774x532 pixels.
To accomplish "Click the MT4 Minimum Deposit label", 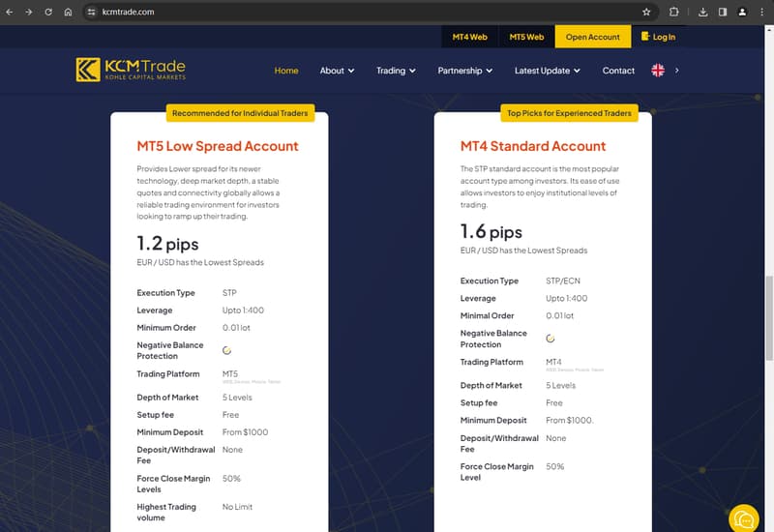I will click(x=493, y=421).
